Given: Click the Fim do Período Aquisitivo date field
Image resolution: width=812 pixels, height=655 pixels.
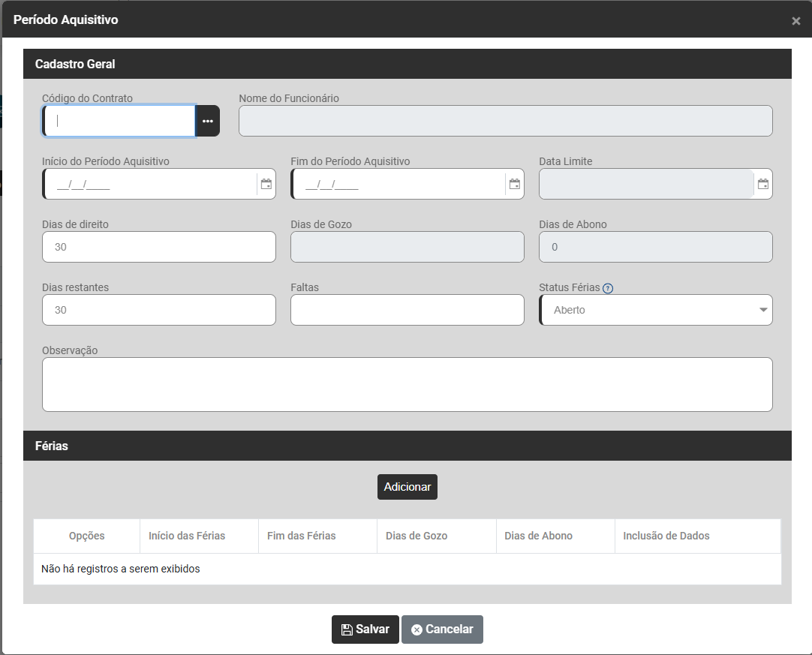Looking at the screenshot, I should tap(398, 184).
